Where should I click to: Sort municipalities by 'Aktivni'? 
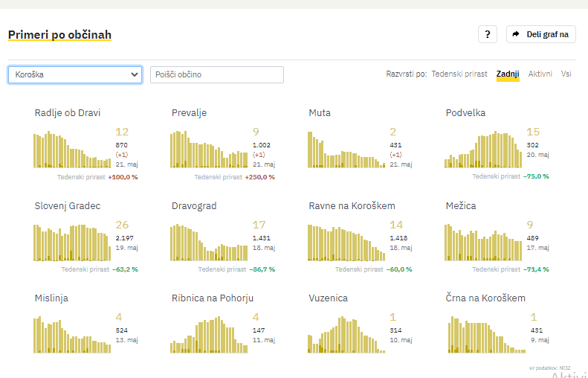coord(540,74)
